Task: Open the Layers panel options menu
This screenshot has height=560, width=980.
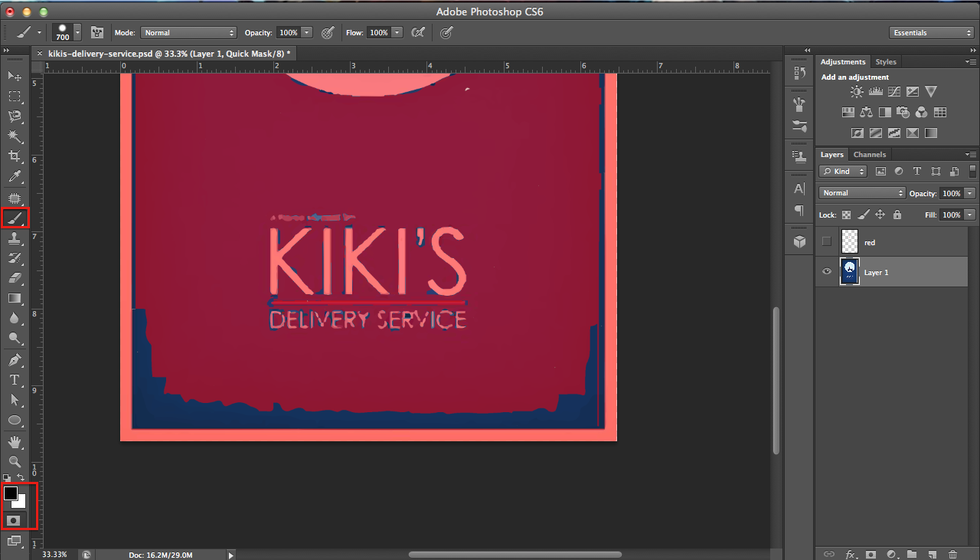Action: click(971, 154)
